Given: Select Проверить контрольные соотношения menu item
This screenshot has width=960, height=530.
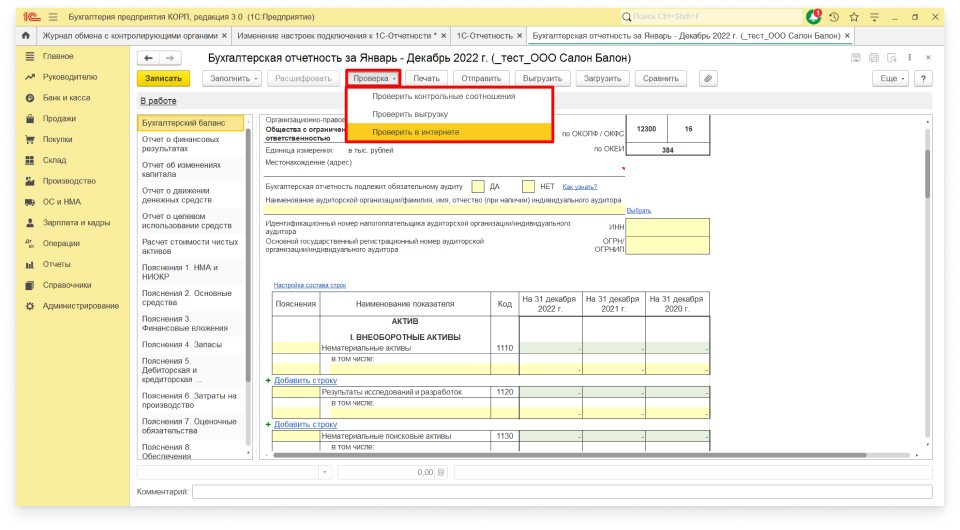Looking at the screenshot, I should coord(444,96).
